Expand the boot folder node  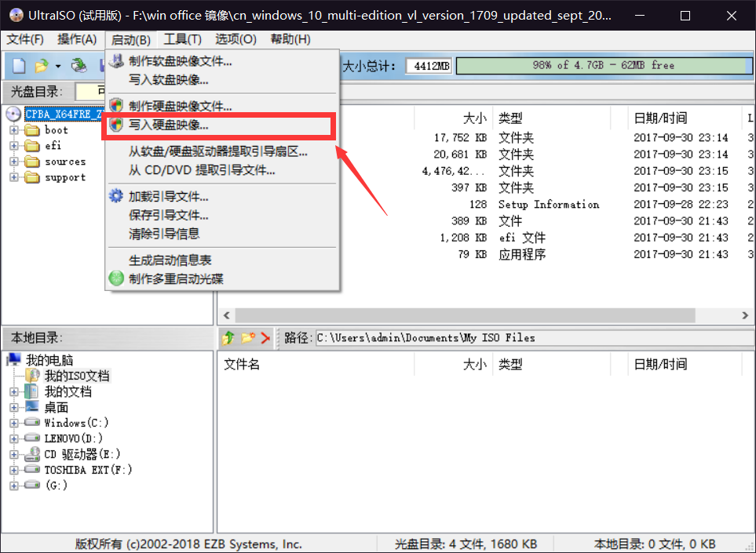click(14, 130)
